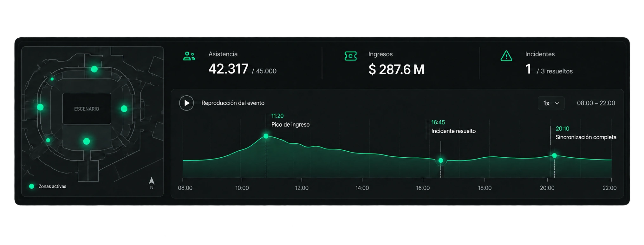
Task: Jump to the 11:20 Pico de ingreso marker point
Action: [x=266, y=136]
